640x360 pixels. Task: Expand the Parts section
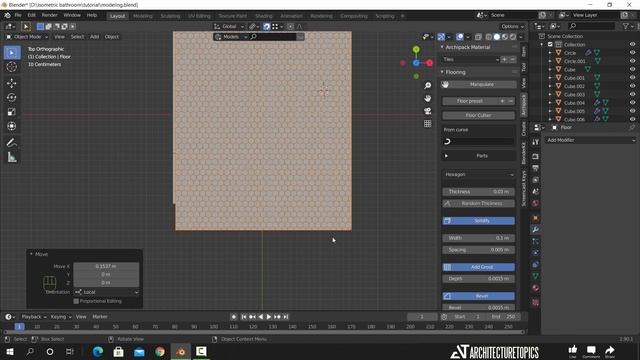478,156
